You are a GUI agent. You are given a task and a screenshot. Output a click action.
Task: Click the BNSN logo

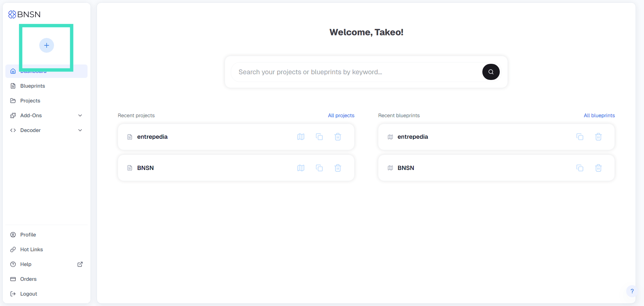24,14
